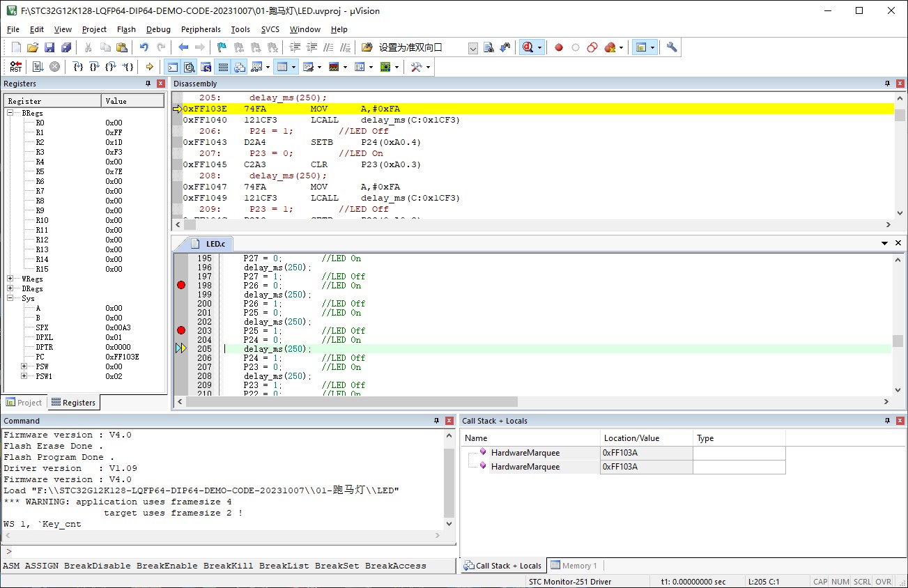This screenshot has height=588, width=908.
Task: Toggle the Registers Window toolbar button
Action: (x=223, y=67)
